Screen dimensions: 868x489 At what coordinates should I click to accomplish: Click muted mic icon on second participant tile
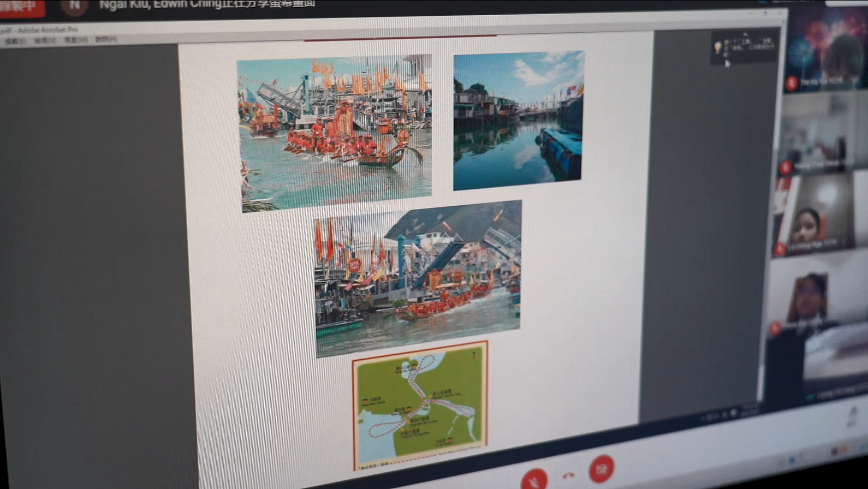tap(786, 167)
